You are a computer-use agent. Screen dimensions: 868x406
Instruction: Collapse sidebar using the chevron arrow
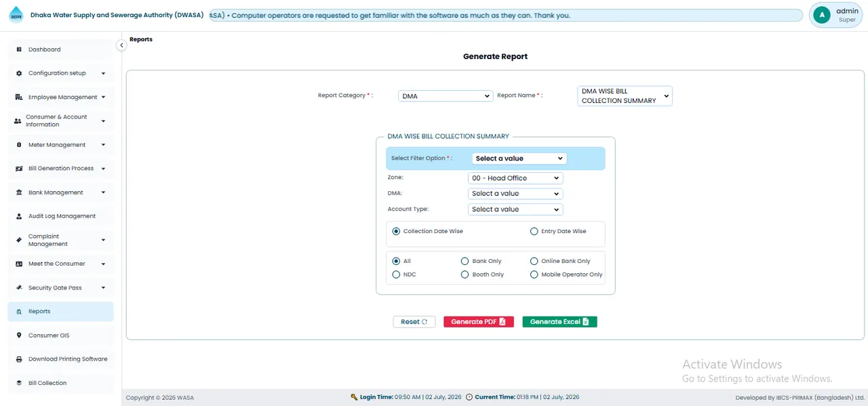121,45
